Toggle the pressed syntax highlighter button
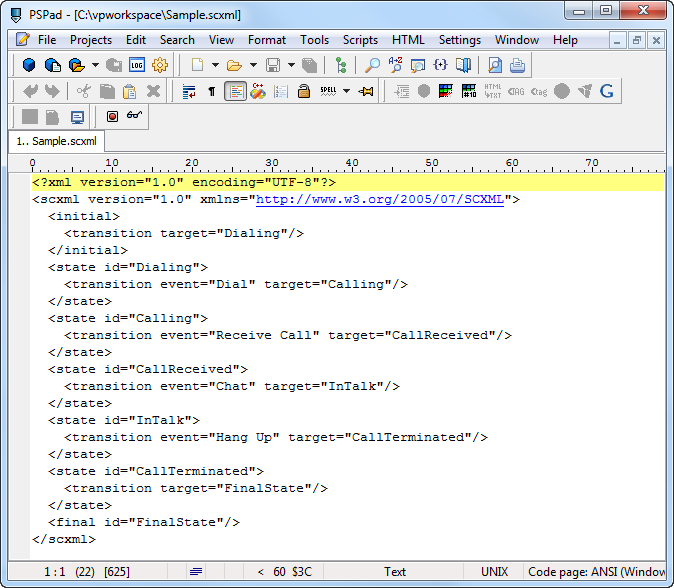 236,91
